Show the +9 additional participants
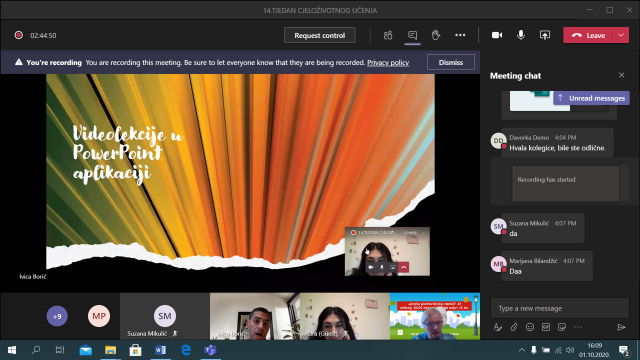This screenshot has width=640, height=360. [57, 316]
